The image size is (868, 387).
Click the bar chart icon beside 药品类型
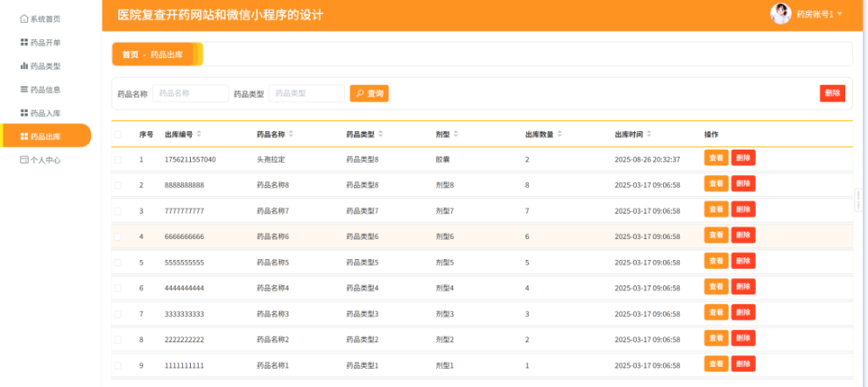click(x=24, y=66)
